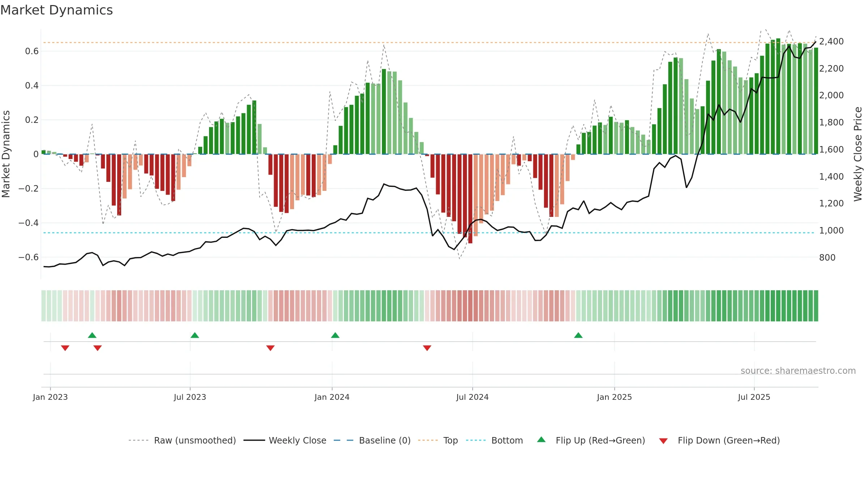This screenshot has width=868, height=488.
Task: Toggle the Top legend entry
Action: click(438, 440)
